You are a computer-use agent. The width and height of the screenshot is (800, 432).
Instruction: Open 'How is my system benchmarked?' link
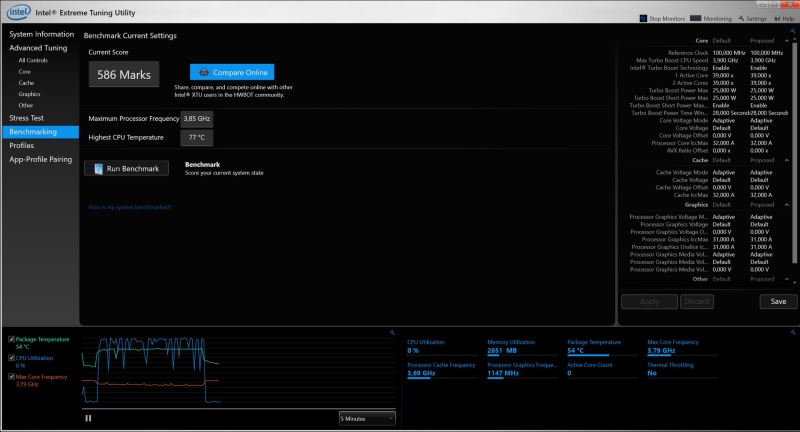pos(129,207)
